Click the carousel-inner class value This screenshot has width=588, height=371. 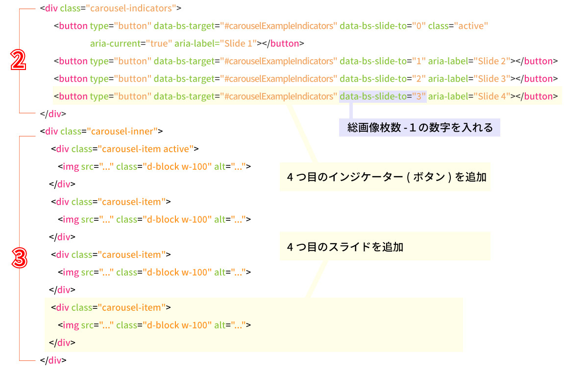pos(123,131)
